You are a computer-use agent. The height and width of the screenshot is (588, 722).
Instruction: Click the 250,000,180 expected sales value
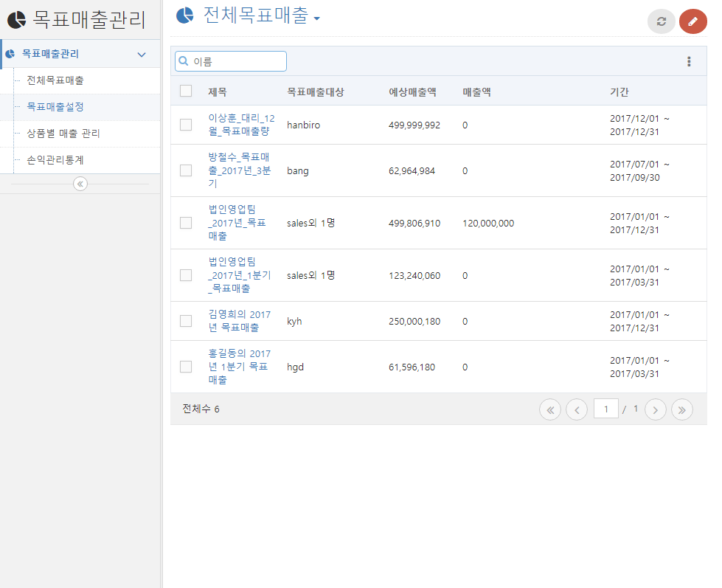[x=414, y=322]
